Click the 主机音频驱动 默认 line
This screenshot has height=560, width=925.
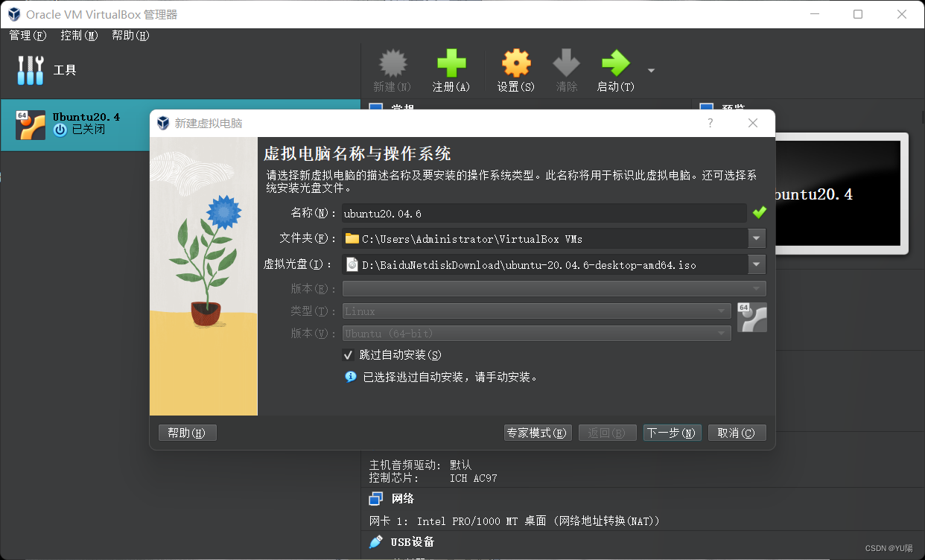point(420,465)
